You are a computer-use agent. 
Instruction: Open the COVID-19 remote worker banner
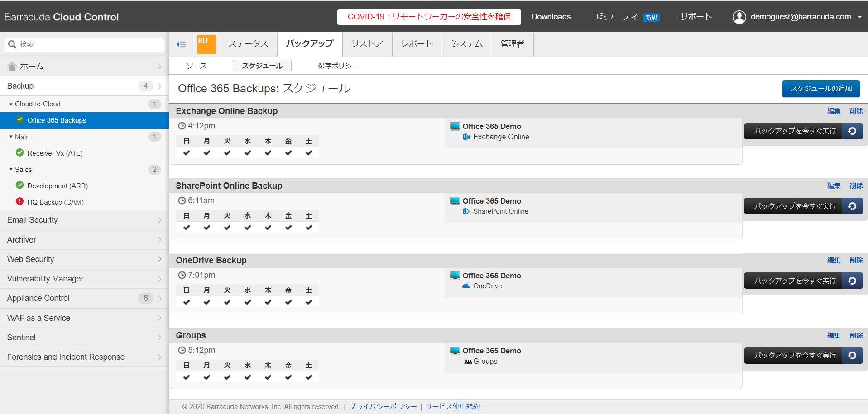pos(429,17)
